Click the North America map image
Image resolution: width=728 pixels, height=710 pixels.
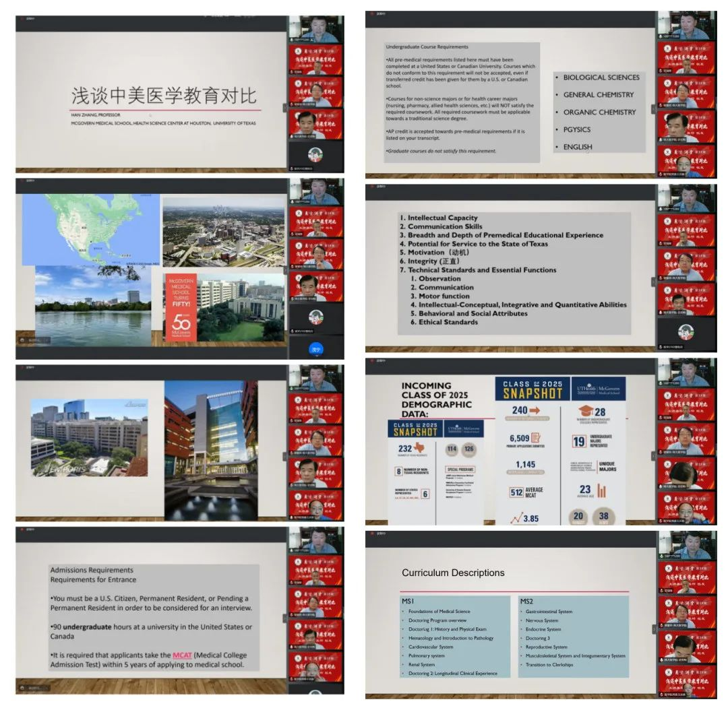click(91, 229)
